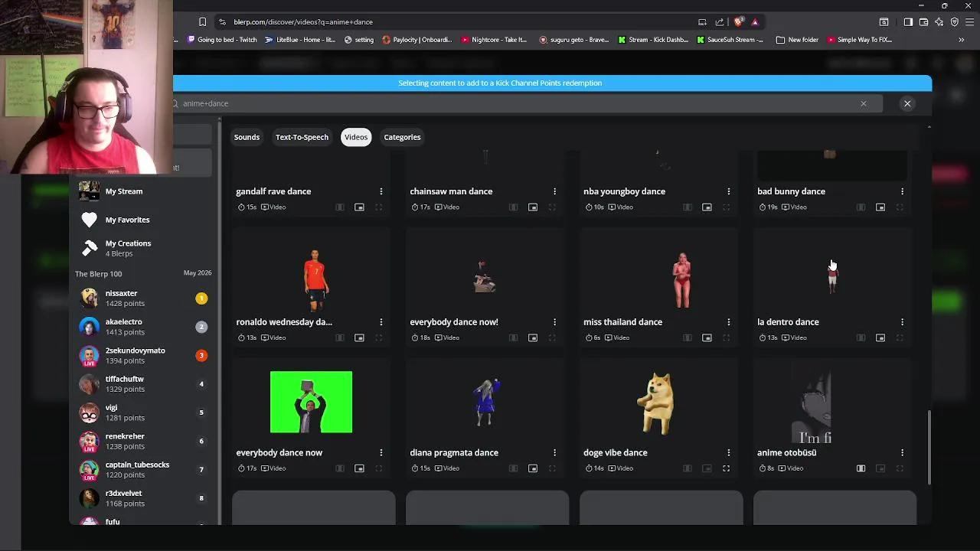
Task: Set picture-in-picture layout for everybody dance now
Action: point(359,468)
